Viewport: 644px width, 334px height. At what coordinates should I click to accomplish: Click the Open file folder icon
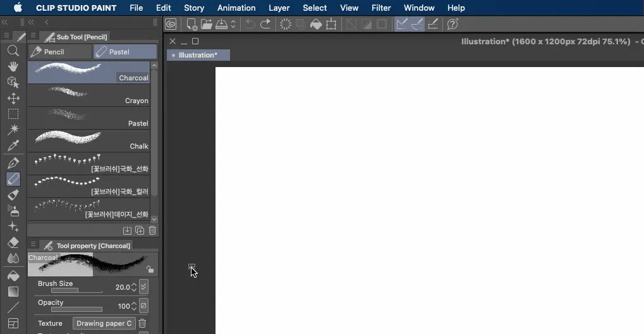207,24
